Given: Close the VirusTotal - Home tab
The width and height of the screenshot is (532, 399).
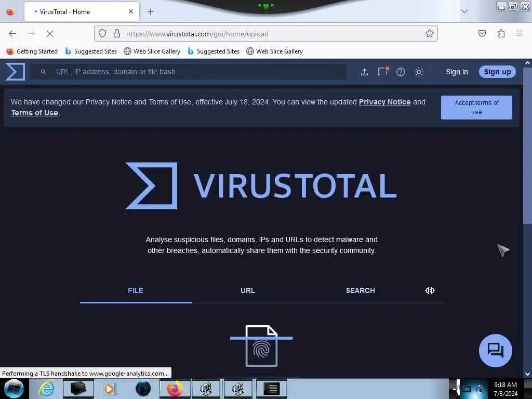Looking at the screenshot, I should [x=131, y=12].
